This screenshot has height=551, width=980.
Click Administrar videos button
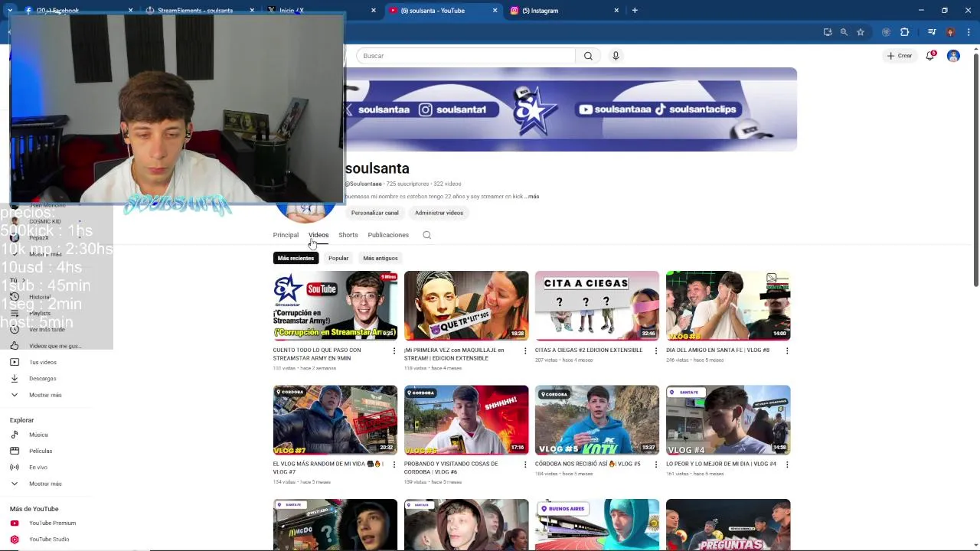pyautogui.click(x=439, y=213)
